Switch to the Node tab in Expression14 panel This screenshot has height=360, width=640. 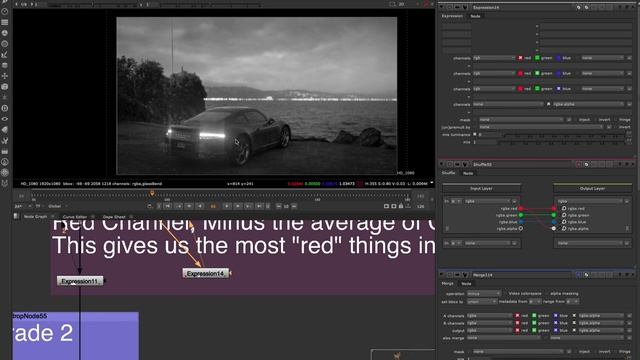pyautogui.click(x=475, y=16)
